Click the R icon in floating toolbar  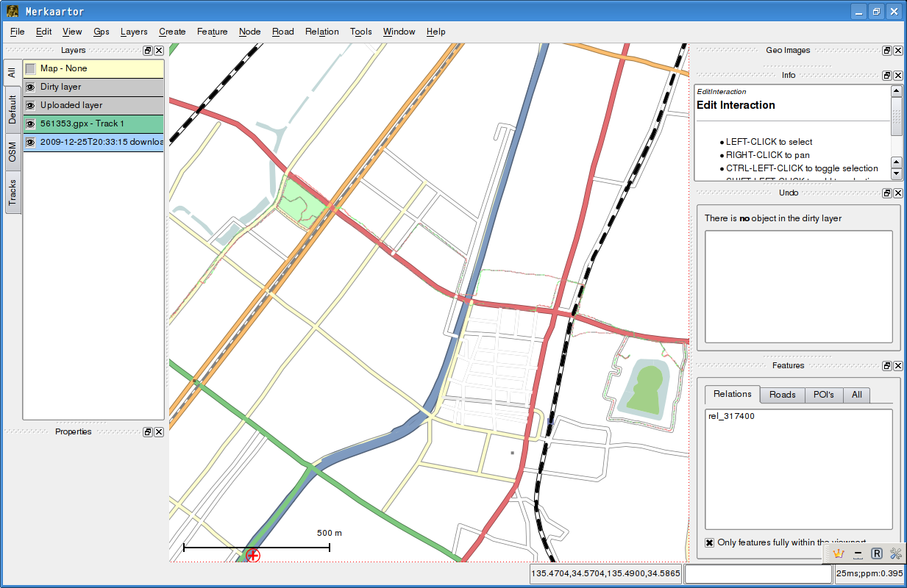[877, 553]
